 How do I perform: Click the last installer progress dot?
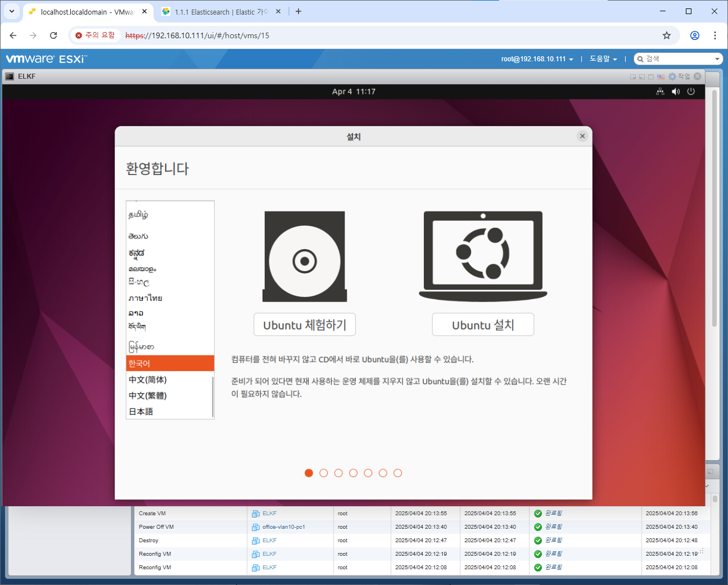click(x=397, y=473)
